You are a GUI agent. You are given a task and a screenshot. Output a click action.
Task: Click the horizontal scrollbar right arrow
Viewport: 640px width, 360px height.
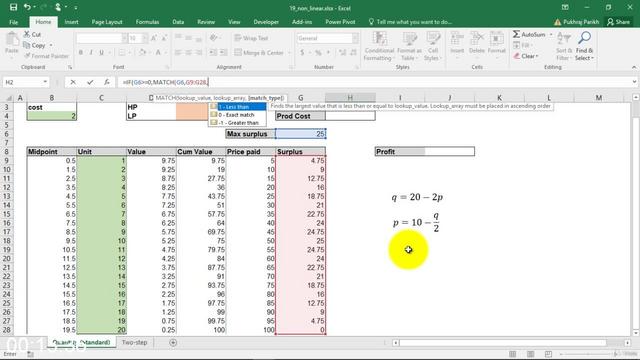coord(628,342)
